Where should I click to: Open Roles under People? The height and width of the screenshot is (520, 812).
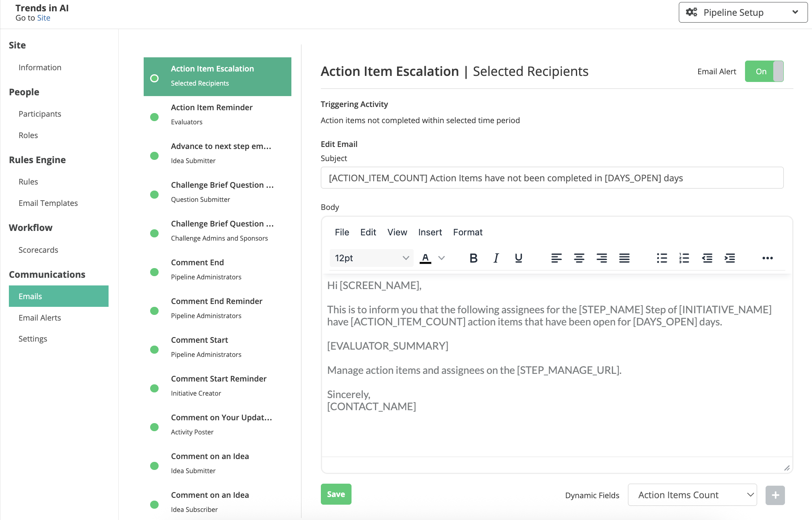[x=28, y=135]
